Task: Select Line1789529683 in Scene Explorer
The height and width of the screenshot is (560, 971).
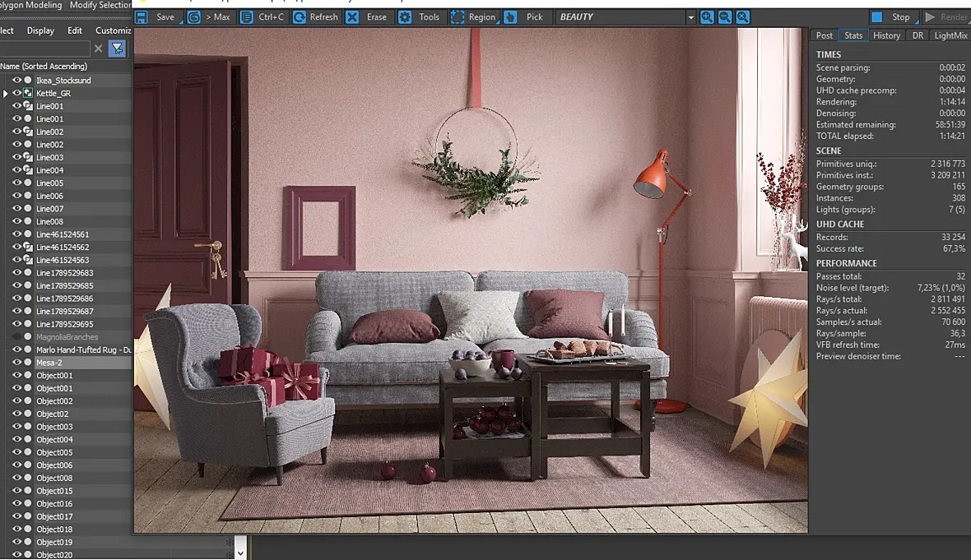Action: click(64, 273)
